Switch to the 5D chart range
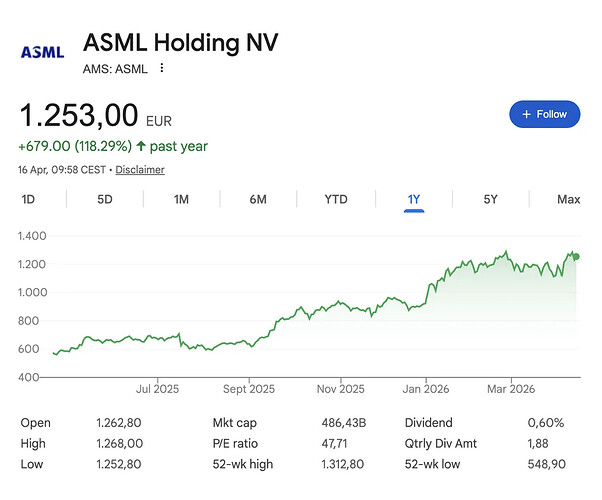602x500 pixels. [104, 199]
